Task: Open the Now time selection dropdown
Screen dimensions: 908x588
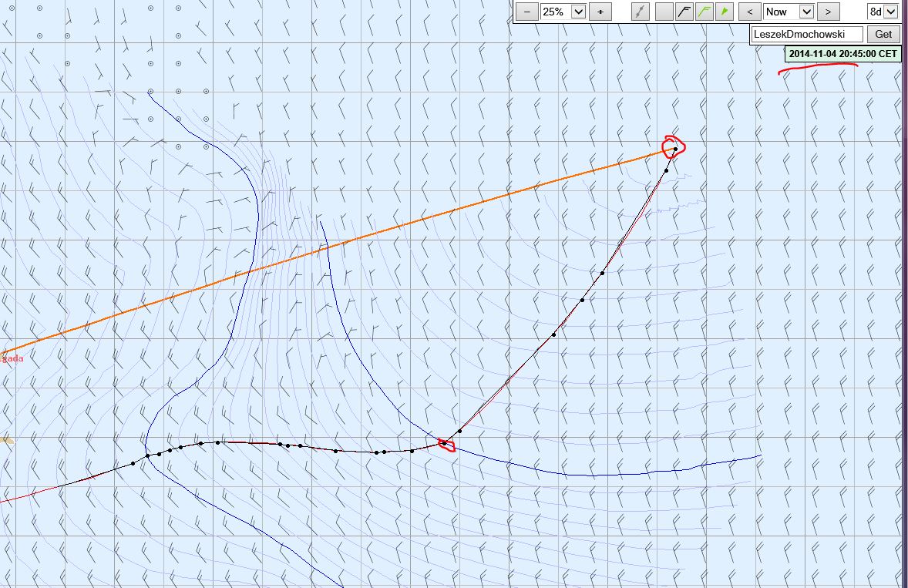Action: click(x=806, y=12)
